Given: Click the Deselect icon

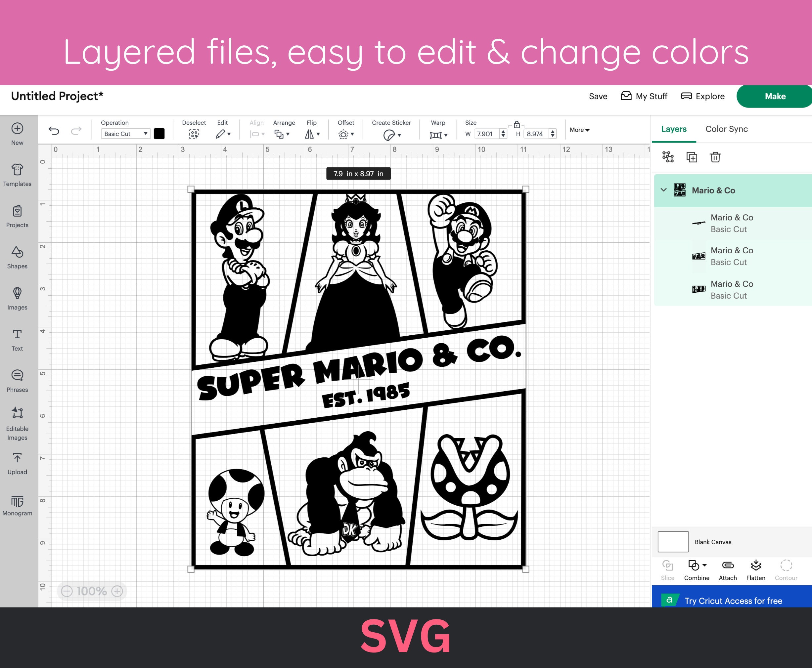Looking at the screenshot, I should point(194,134).
